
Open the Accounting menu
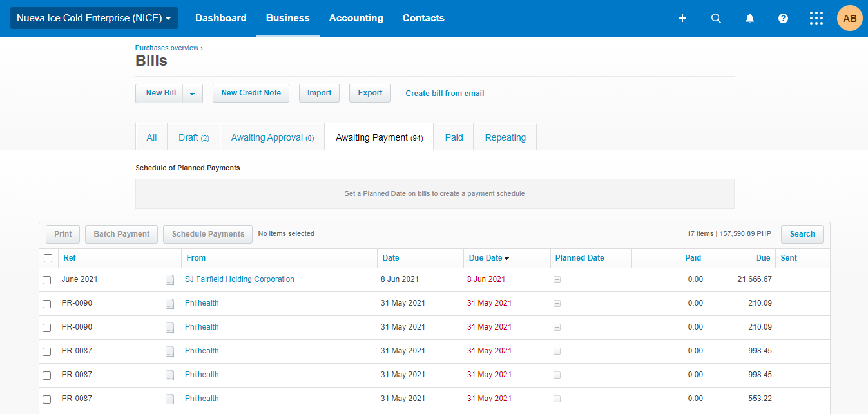pos(356,18)
